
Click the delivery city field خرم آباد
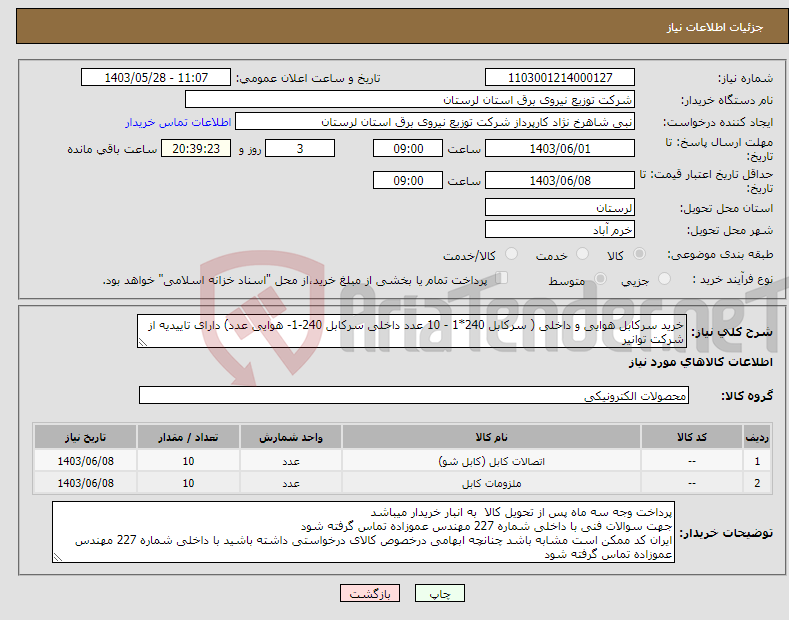pos(560,229)
